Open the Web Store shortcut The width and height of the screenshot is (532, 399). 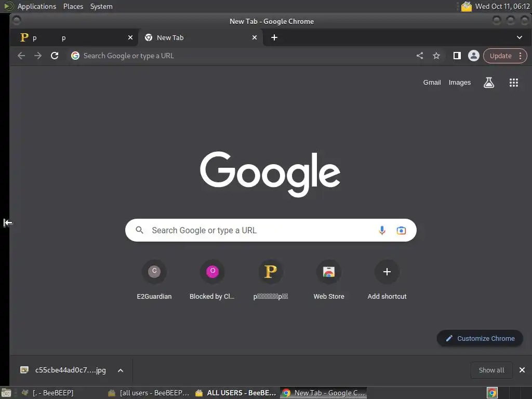[329, 280]
